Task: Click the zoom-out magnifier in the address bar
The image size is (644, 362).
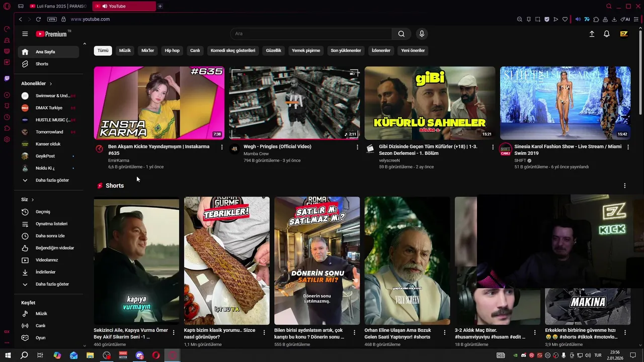Action: (519, 19)
